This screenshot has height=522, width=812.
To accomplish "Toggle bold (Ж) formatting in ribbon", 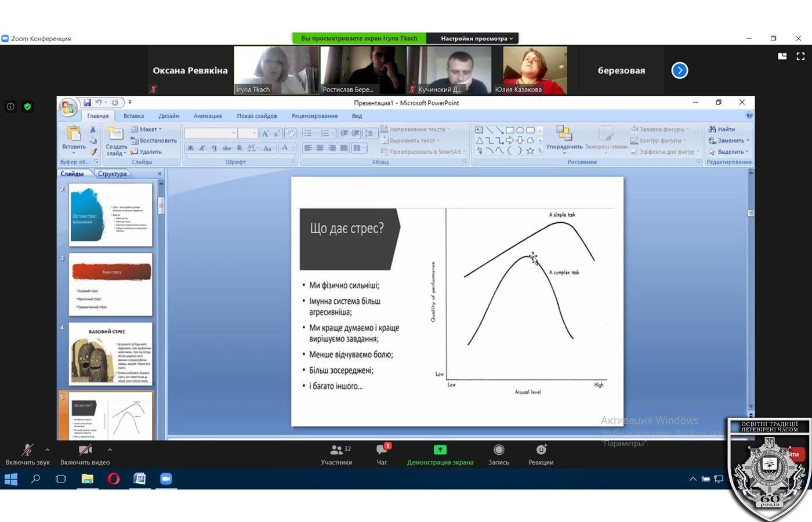I will click(x=190, y=148).
